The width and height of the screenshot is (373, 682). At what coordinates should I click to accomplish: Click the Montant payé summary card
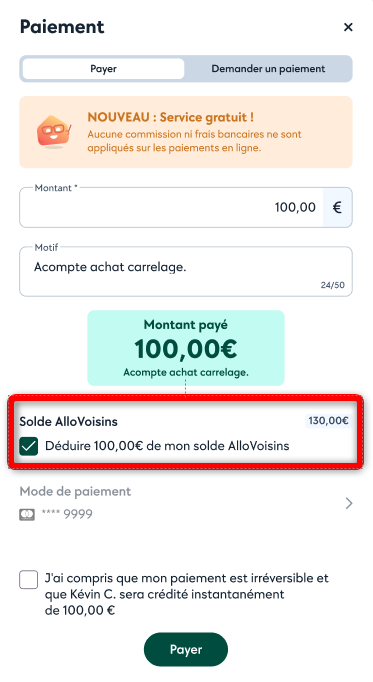[x=186, y=348]
